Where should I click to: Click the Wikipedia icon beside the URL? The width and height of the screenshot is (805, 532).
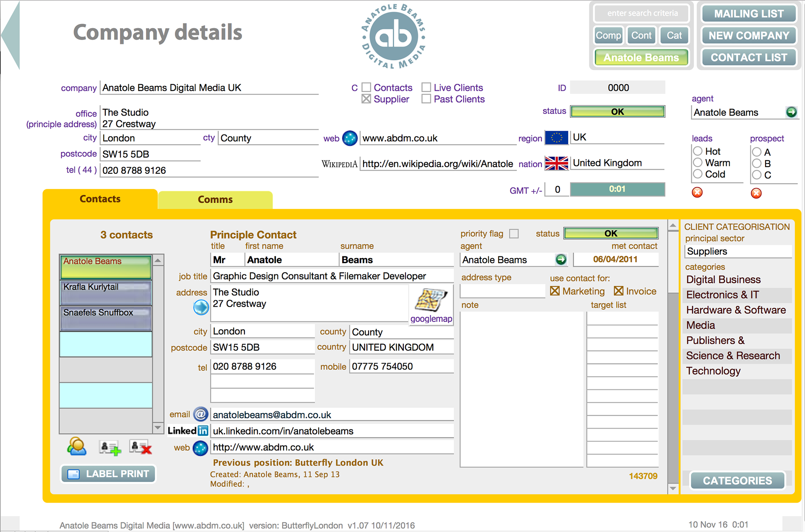coord(339,164)
